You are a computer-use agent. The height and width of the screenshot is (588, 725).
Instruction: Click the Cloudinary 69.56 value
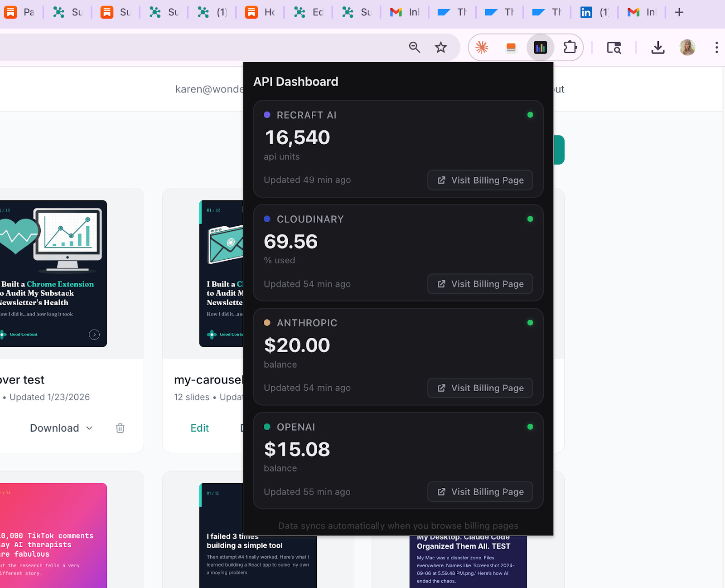click(291, 241)
